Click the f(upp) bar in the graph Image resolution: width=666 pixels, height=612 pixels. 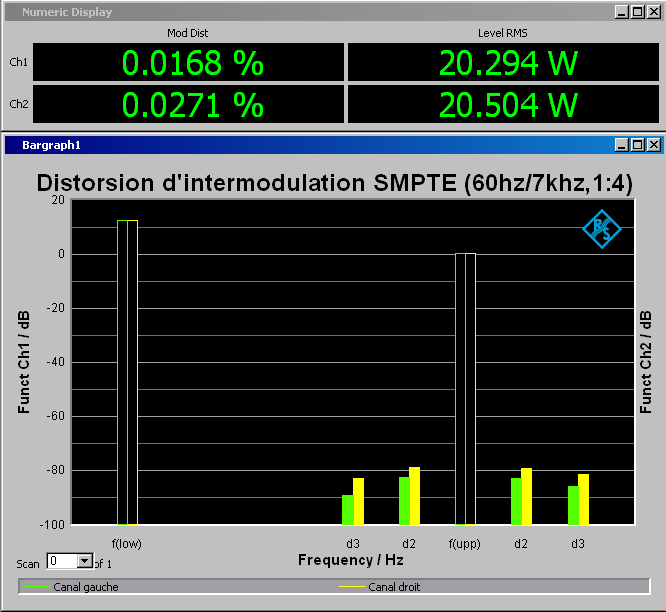pos(466,389)
